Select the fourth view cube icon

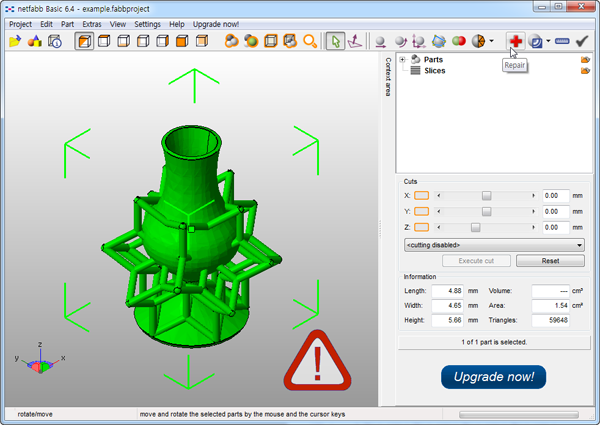click(143, 41)
